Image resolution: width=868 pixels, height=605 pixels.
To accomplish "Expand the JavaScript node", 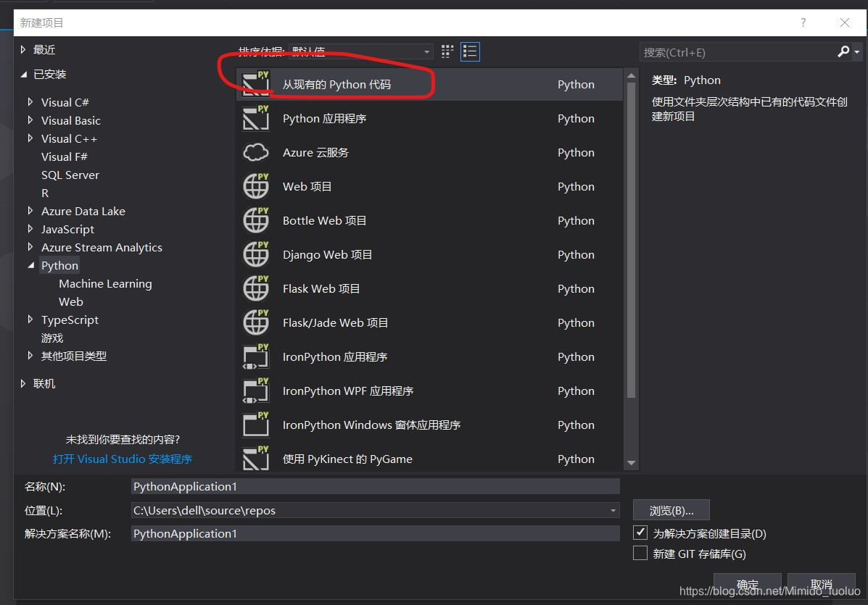I will coord(30,228).
